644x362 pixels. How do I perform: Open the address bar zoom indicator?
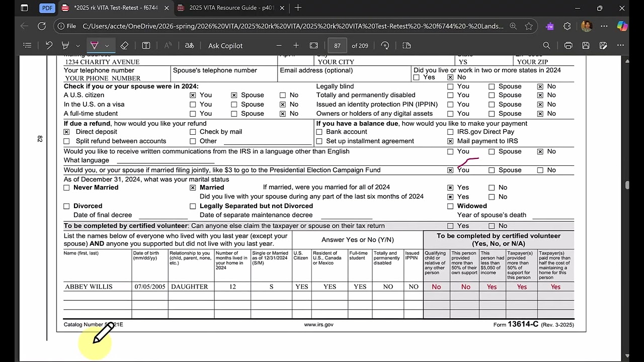click(513, 26)
